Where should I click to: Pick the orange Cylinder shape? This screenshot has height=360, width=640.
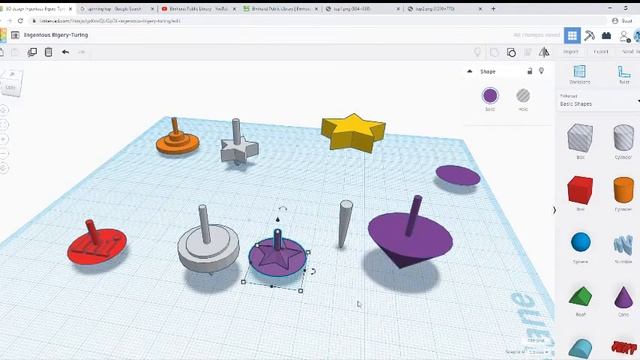623,190
